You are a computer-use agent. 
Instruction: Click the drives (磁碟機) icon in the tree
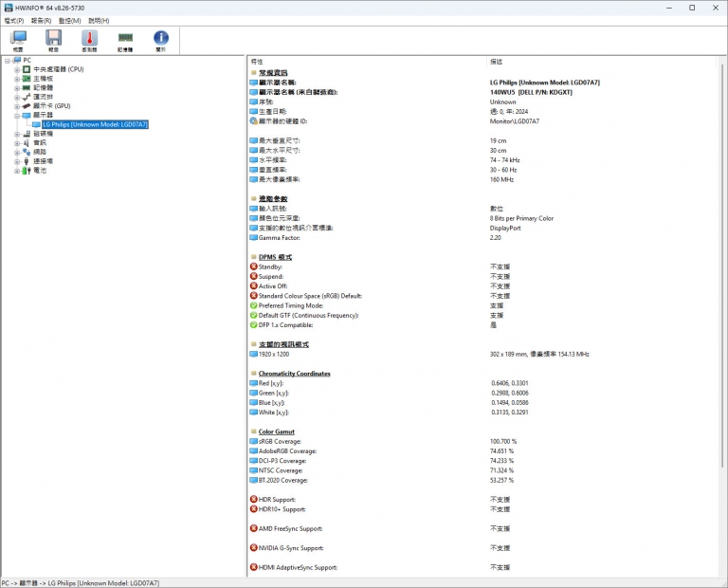coord(27,134)
